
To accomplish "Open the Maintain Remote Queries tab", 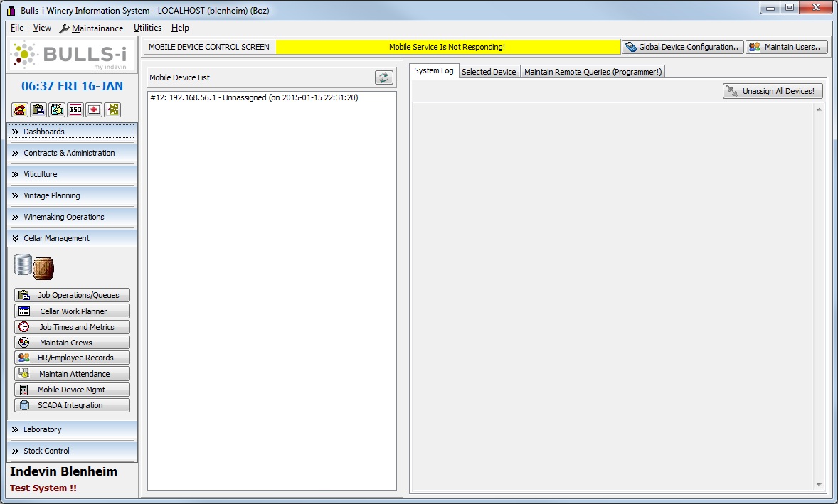I will point(593,72).
